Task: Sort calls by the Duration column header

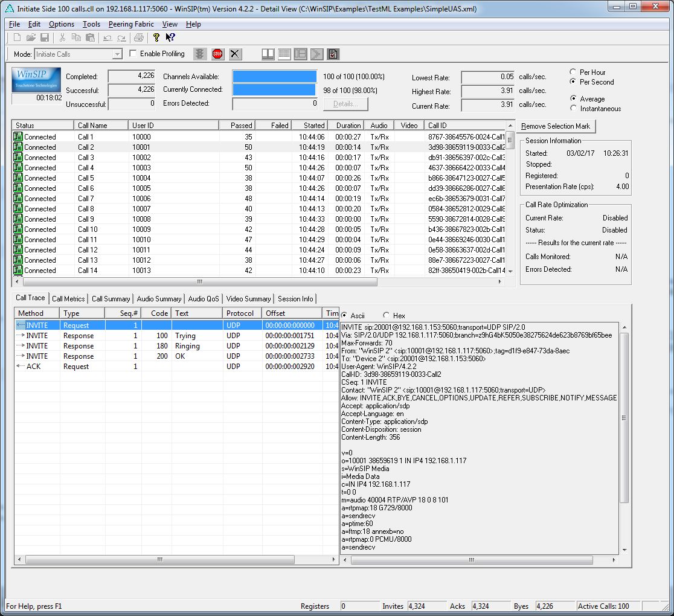Action: (346, 126)
